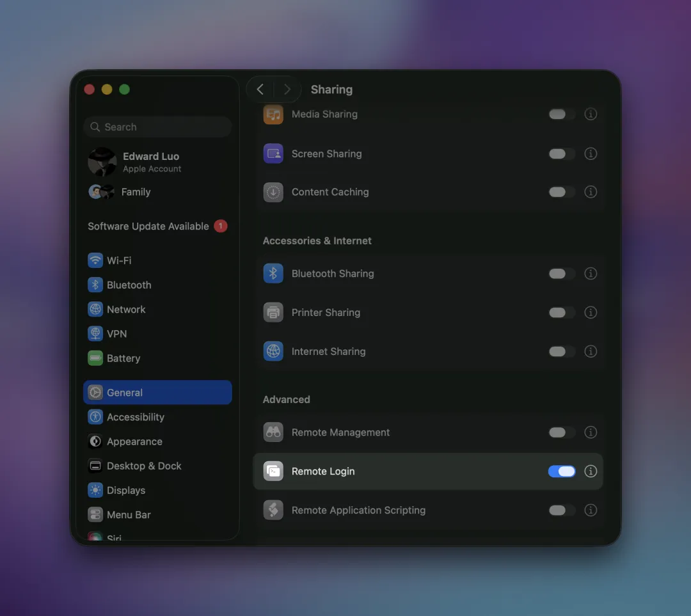Enable Content Caching toggle
The height and width of the screenshot is (616, 691).
(x=562, y=192)
